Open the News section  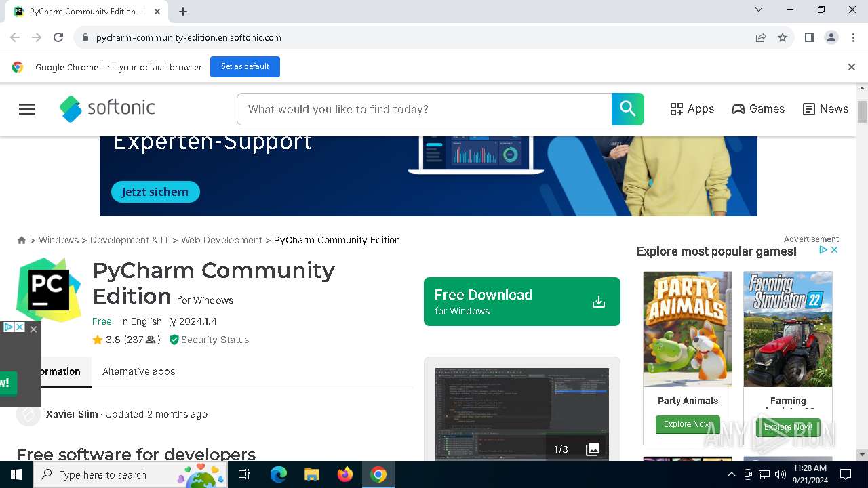point(825,109)
